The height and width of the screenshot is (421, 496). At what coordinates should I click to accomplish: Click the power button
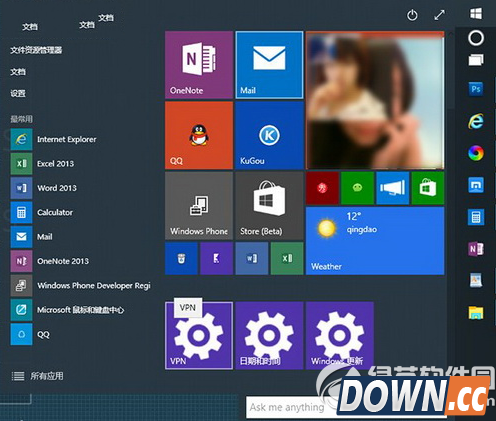(412, 15)
